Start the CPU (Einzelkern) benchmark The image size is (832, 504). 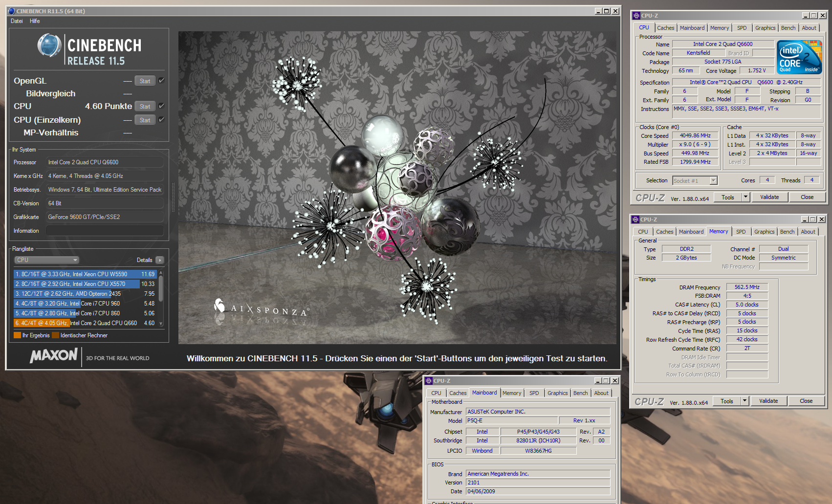(145, 120)
